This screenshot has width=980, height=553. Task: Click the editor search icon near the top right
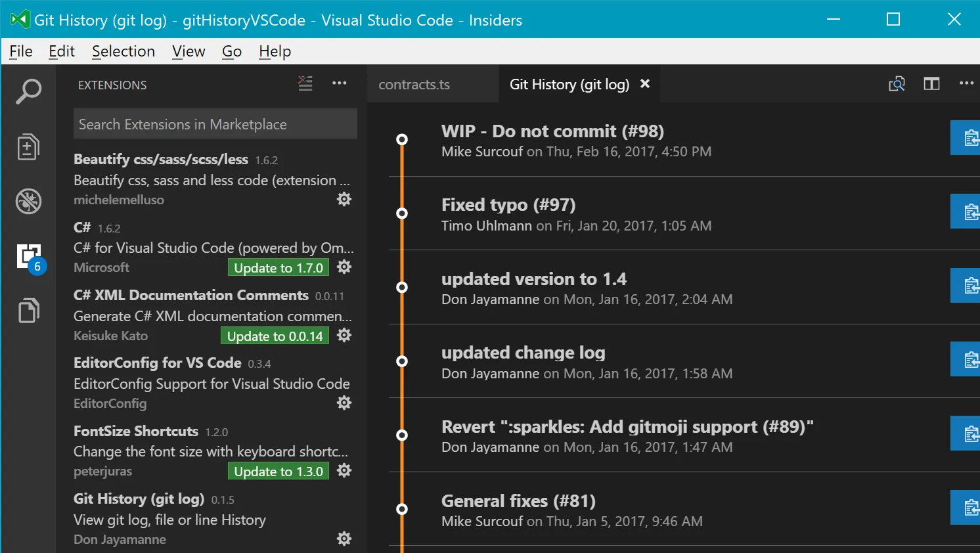[897, 84]
